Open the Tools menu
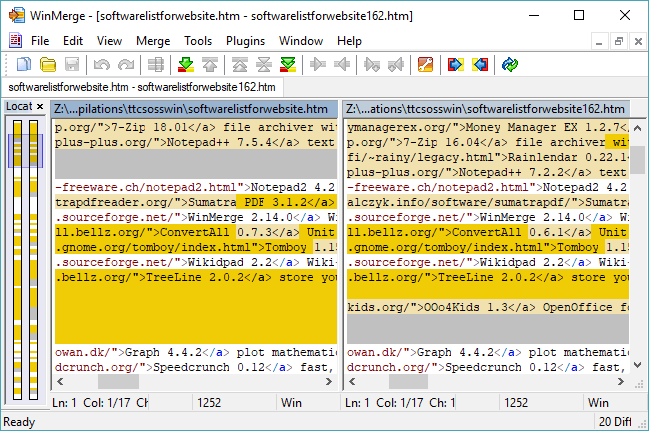The image size is (649, 431). pos(198,41)
